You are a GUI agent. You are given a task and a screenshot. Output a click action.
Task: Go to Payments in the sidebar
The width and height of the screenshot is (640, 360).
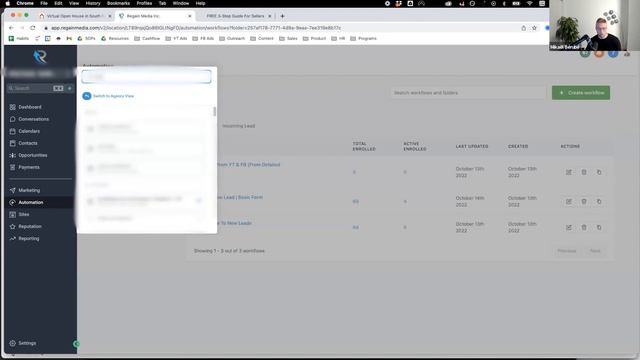pyautogui.click(x=29, y=167)
